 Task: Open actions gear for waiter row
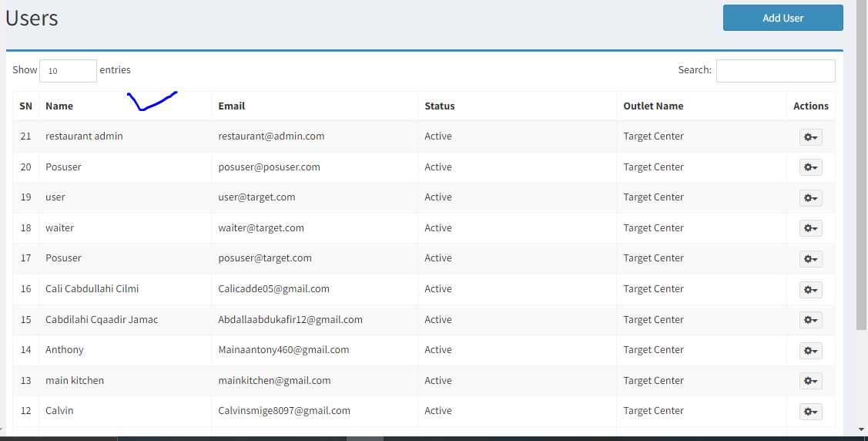coord(810,228)
